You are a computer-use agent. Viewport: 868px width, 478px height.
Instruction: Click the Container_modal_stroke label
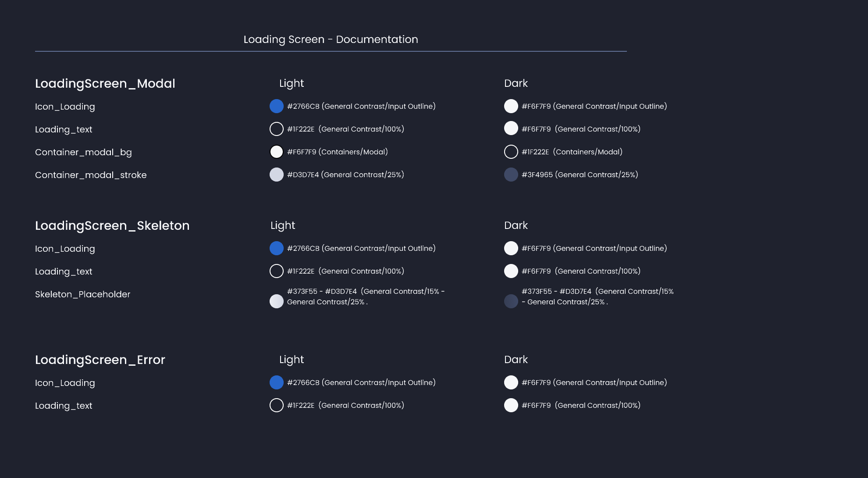(x=91, y=175)
